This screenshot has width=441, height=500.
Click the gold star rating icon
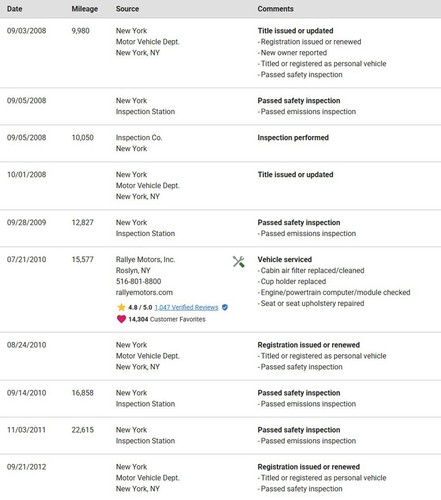pos(121,307)
